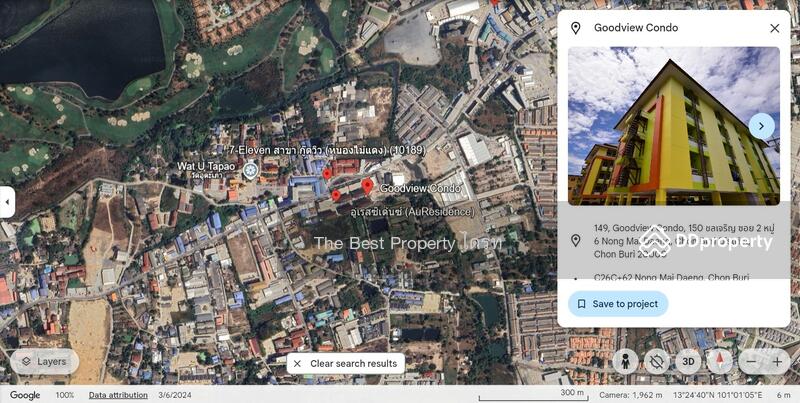This screenshot has width=800, height=403.
Task: Click the AuResidence map label
Action: (412, 211)
